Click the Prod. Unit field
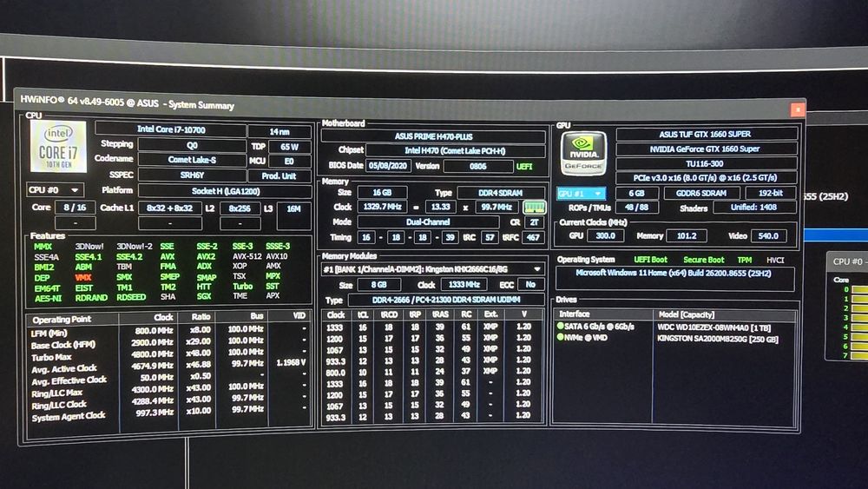The width and height of the screenshot is (868, 489). 279,176
